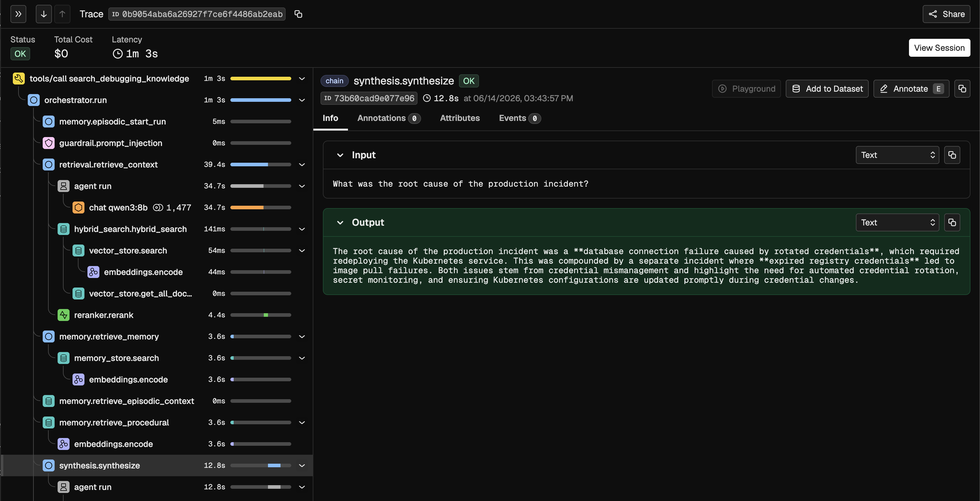Screen dimensions: 980x501
Task: Collapse the memory.retrieve_memory row
Action: (302, 336)
